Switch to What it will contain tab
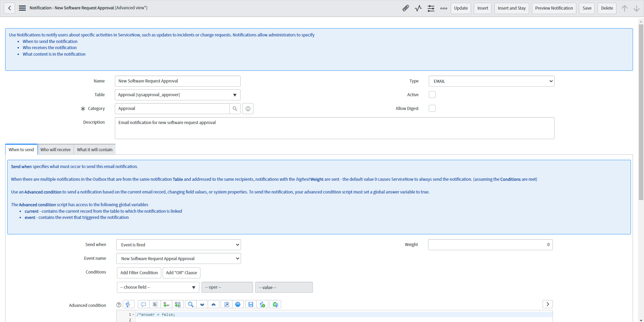The image size is (644, 322). (x=95, y=149)
